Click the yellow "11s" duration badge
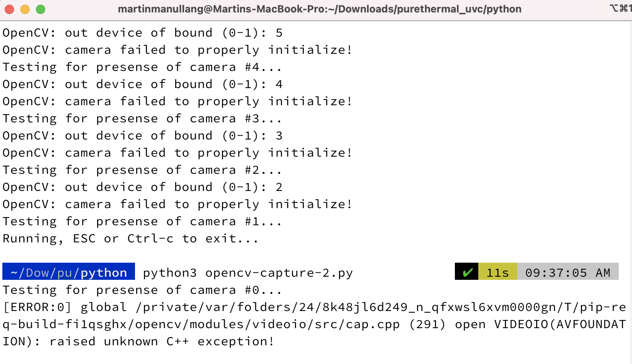The image size is (632, 364). (x=497, y=272)
